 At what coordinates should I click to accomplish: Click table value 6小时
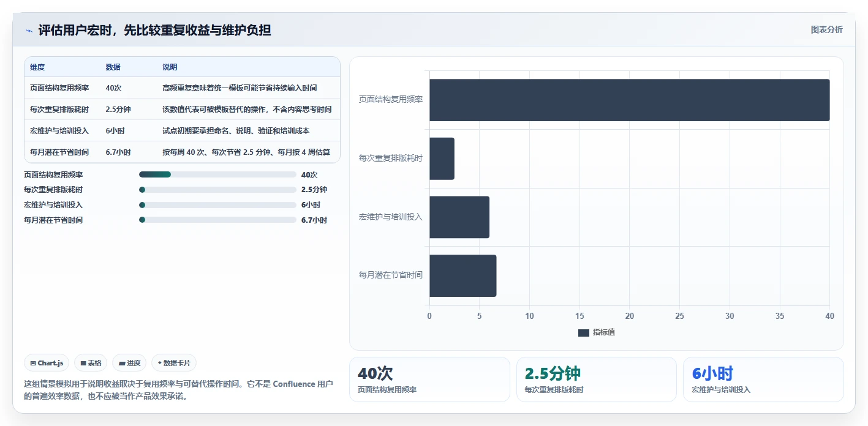point(115,131)
